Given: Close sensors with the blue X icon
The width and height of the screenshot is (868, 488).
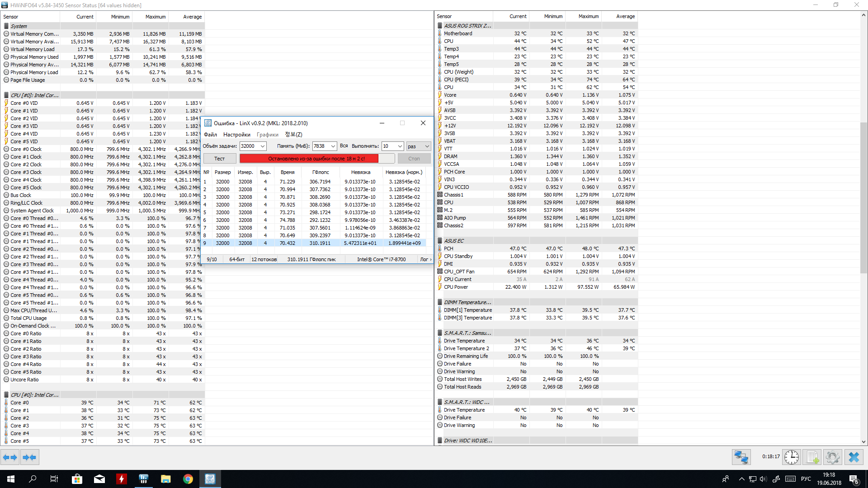Looking at the screenshot, I should (x=854, y=457).
